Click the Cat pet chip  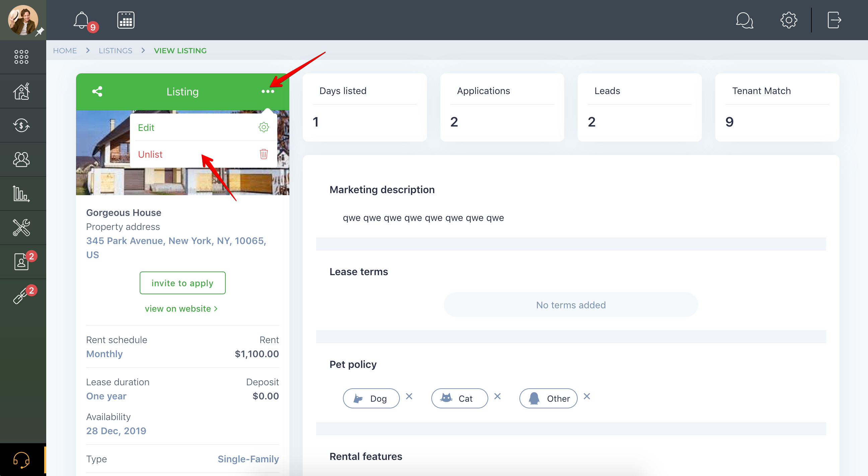coord(459,398)
